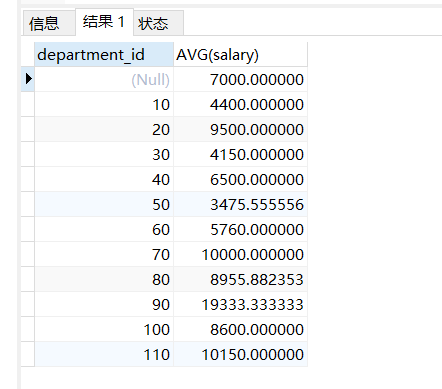Viewport: 442px width, 389px height.
Task: Select department_id cell 80
Action: pyautogui.click(x=104, y=279)
